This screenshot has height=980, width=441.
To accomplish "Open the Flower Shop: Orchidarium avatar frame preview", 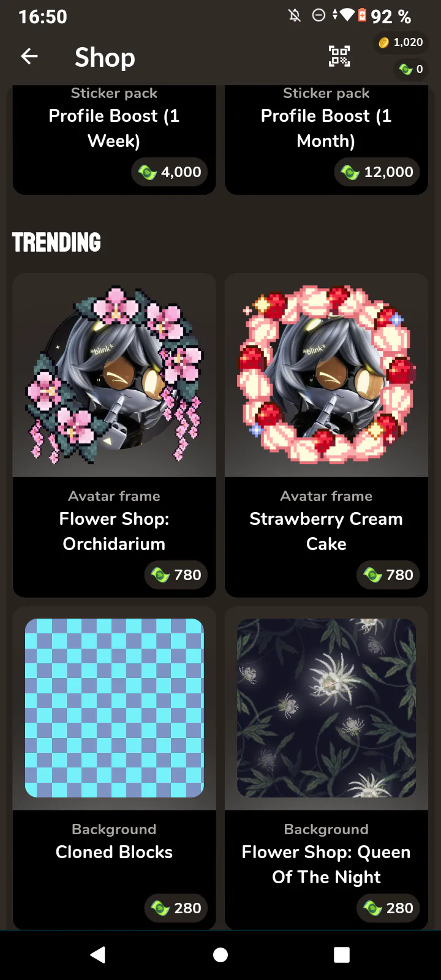I will (x=115, y=375).
